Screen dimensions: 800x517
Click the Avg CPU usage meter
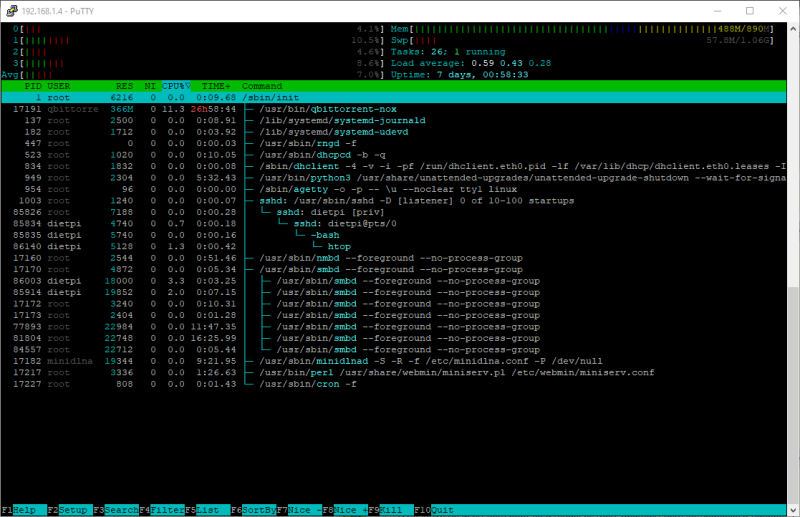pyautogui.click(x=193, y=75)
